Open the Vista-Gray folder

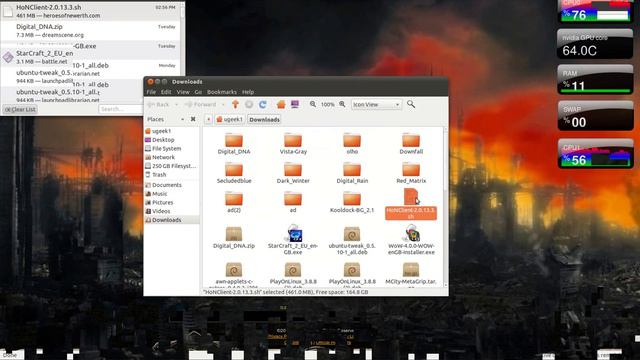click(x=293, y=144)
